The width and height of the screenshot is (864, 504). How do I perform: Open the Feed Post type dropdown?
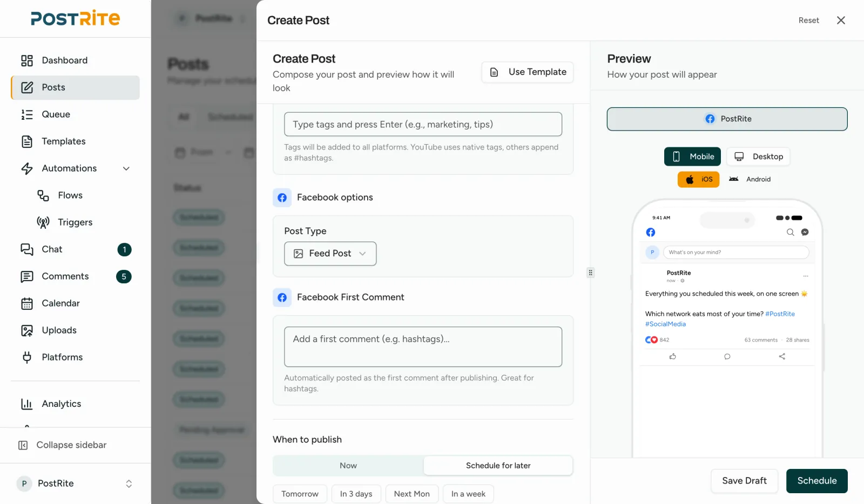(330, 254)
